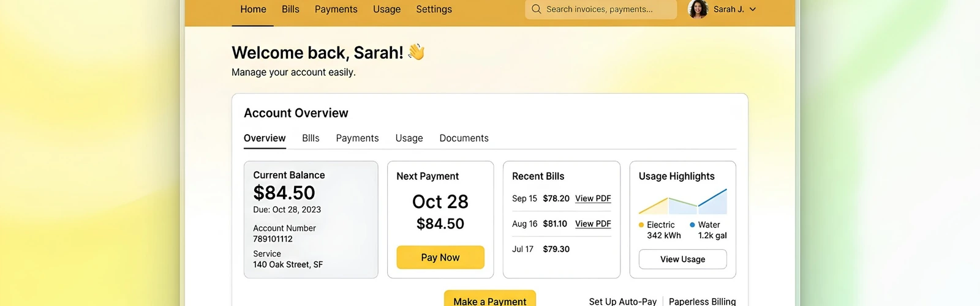Click the Usage Highlights card title
980x306 pixels.
677,176
